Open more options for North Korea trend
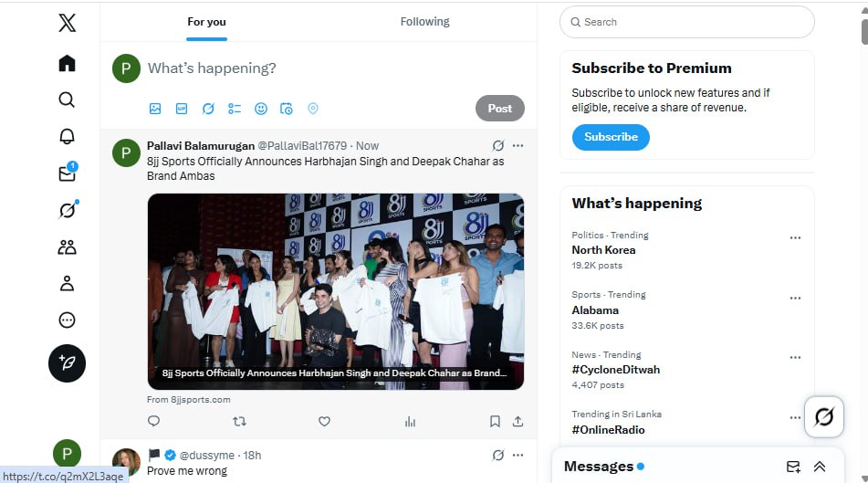The image size is (868, 483). tap(795, 238)
